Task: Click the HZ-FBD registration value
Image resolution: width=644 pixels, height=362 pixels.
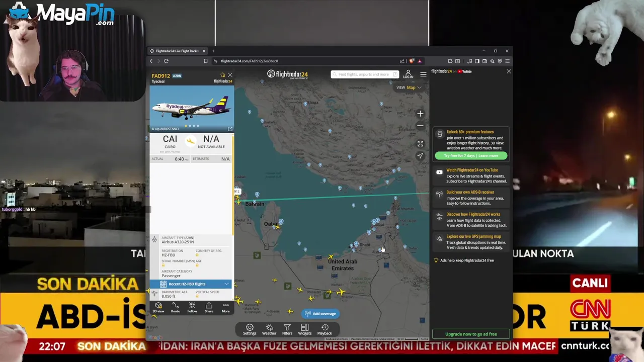Action: [169, 255]
